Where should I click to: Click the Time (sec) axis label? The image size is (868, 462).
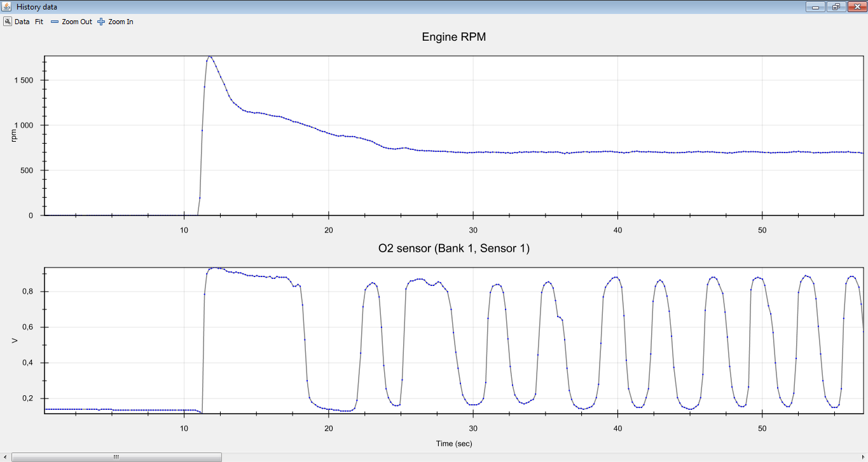453,444
